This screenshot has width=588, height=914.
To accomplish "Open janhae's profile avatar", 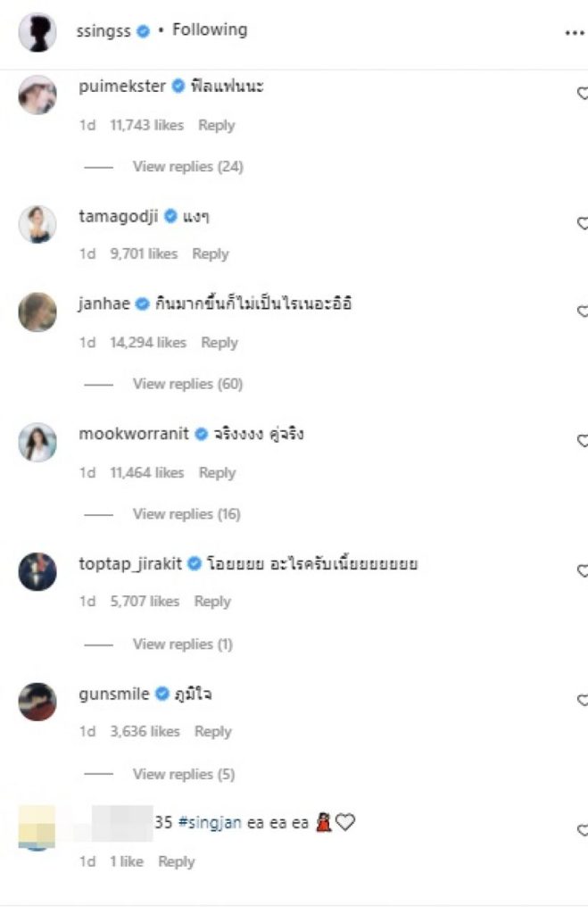I will 37,312.
